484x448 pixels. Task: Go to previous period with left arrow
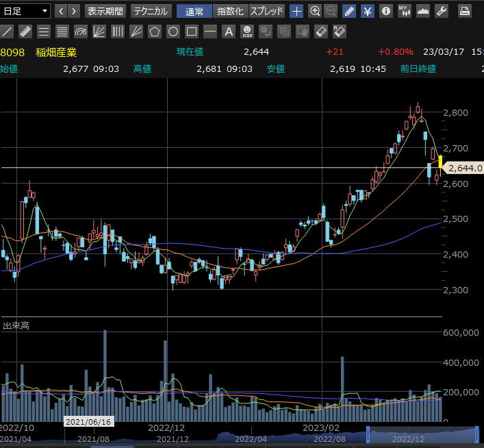61,12
